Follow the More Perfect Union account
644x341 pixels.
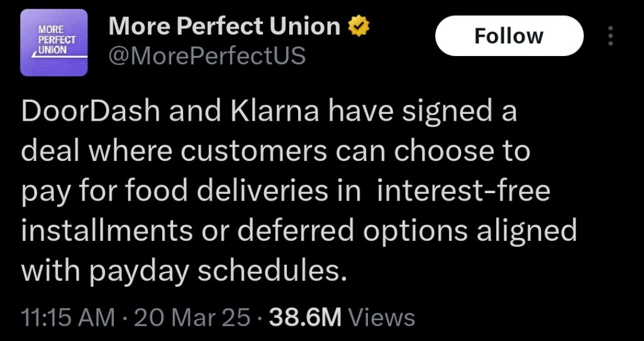pos(509,36)
